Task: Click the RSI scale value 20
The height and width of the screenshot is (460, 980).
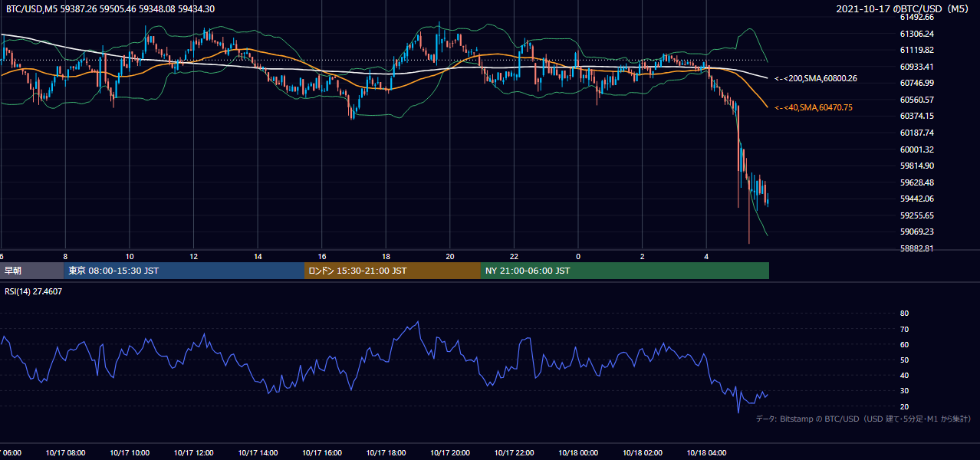Action: (x=904, y=406)
